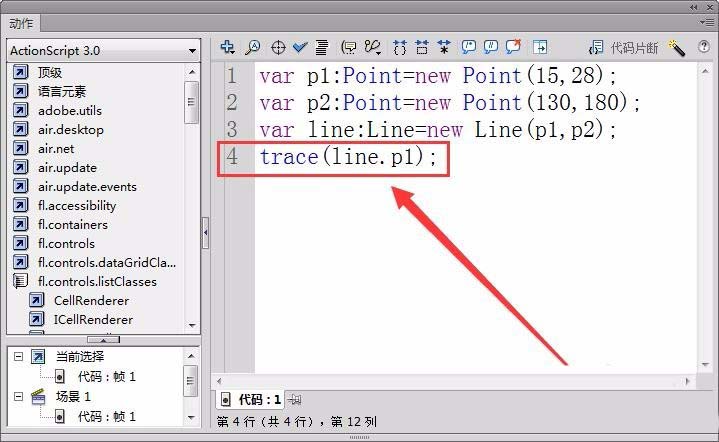719x442 pixels.
Task: Open air.net package
Action: click(x=56, y=149)
